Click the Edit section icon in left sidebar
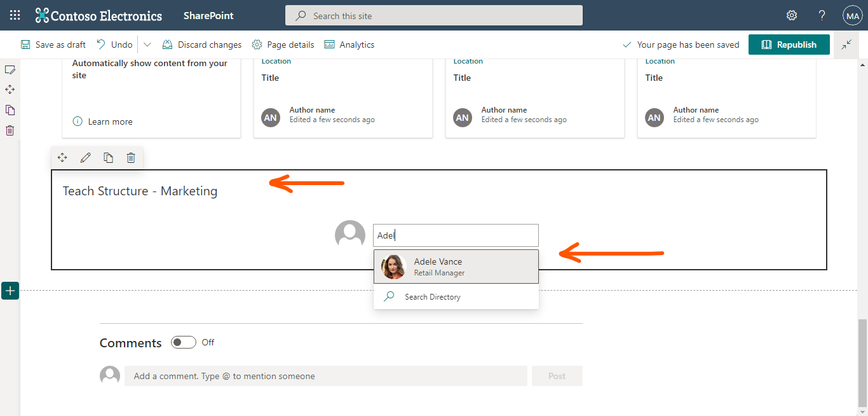Screen dimensions: 868x416 tap(10, 69)
